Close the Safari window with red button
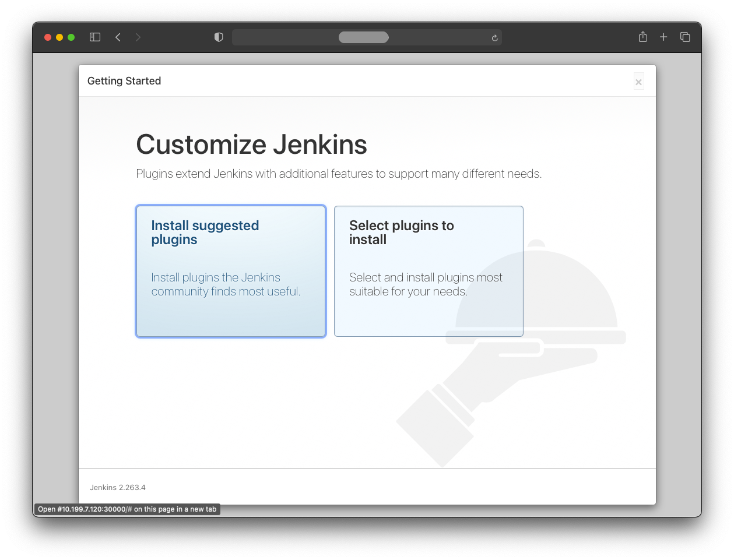Viewport: 734px width, 560px height. (x=48, y=37)
